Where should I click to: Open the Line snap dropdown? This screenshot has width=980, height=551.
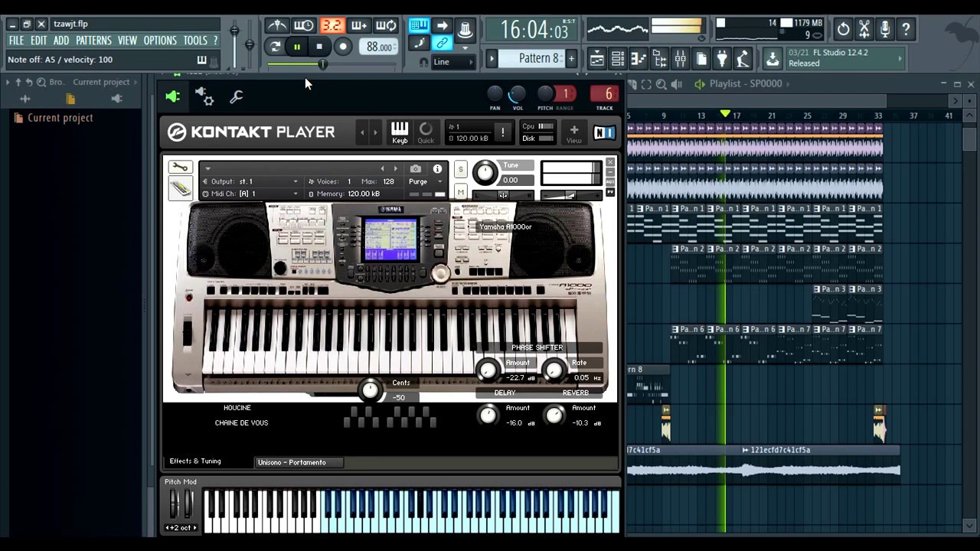[454, 62]
